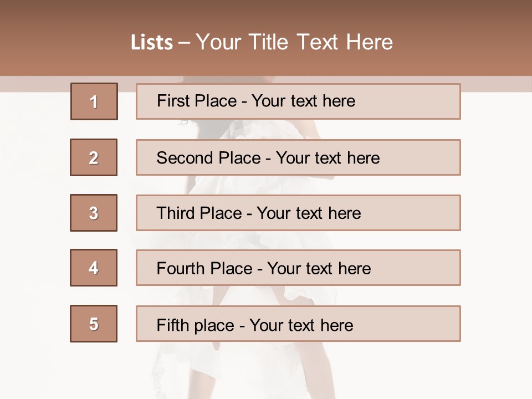This screenshot has width=532, height=399.
Task: Click the number 4 square
Action: click(x=94, y=268)
